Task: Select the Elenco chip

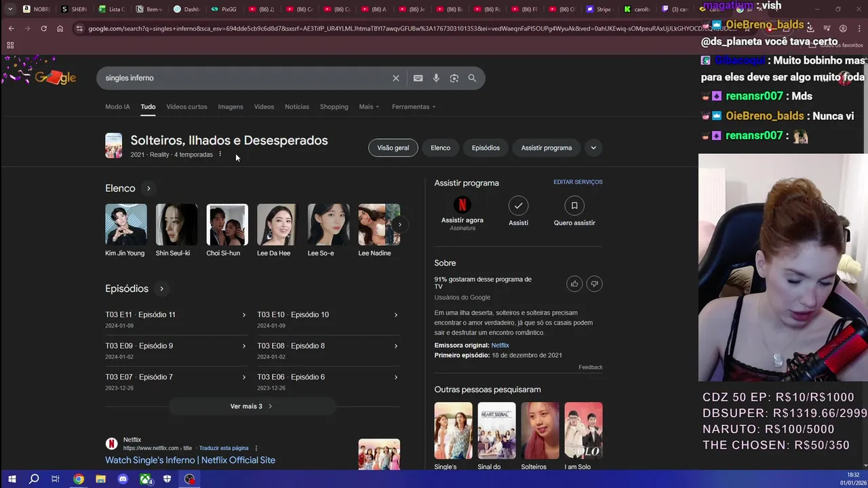Action: coord(440,148)
